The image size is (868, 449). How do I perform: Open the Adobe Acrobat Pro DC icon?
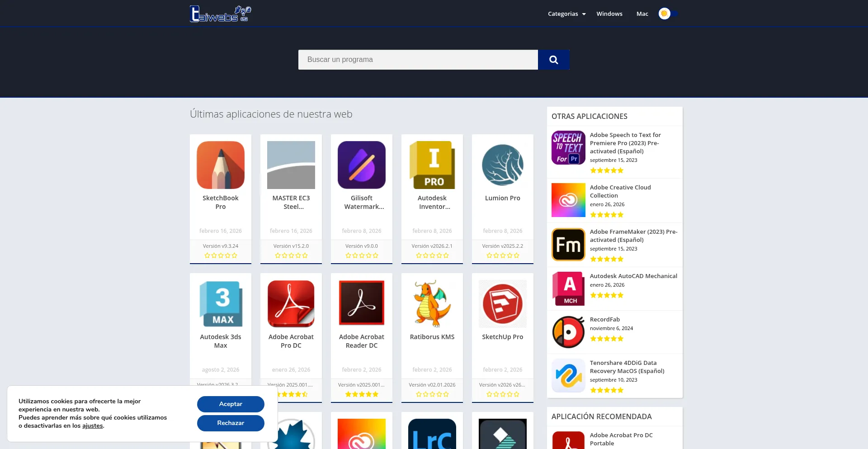pyautogui.click(x=291, y=304)
